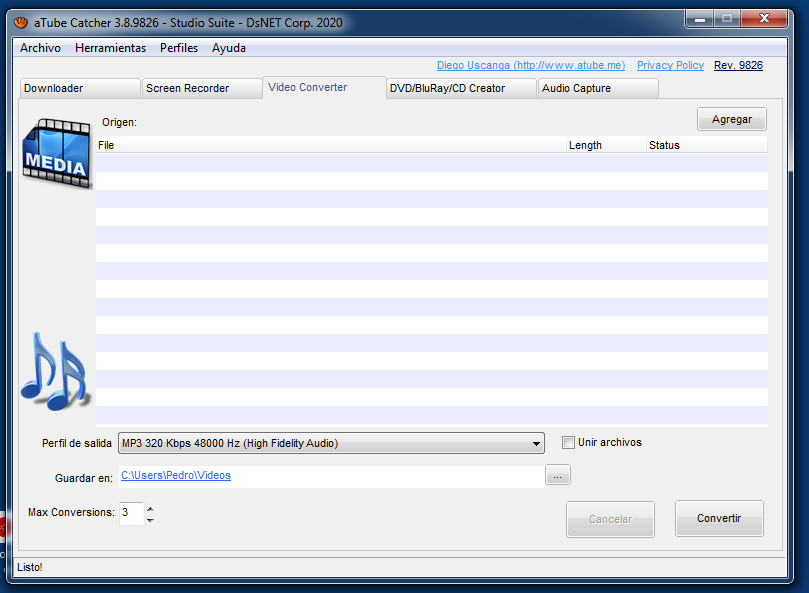This screenshot has height=593, width=809.
Task: Open the Ayuda menu
Action: (x=229, y=48)
